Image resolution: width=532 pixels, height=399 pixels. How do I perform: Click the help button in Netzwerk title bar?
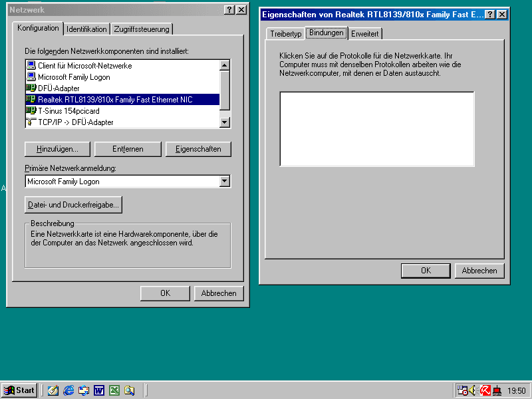(229, 10)
